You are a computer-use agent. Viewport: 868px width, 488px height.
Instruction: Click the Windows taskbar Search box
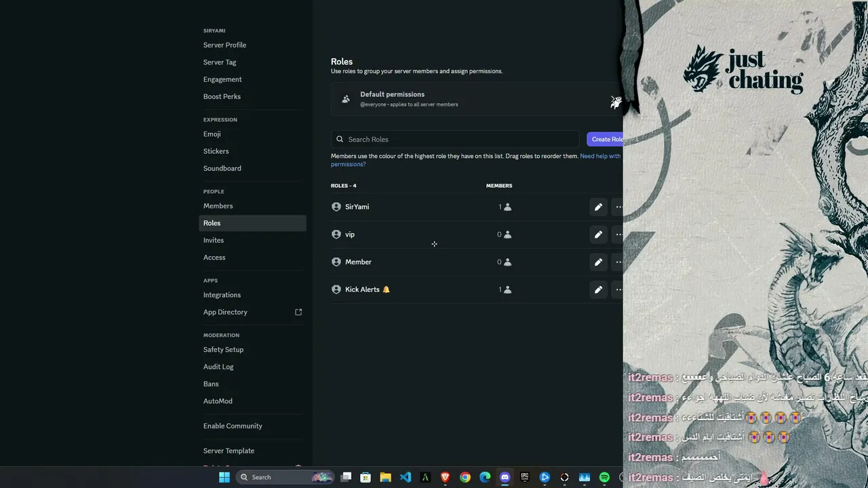point(285,477)
